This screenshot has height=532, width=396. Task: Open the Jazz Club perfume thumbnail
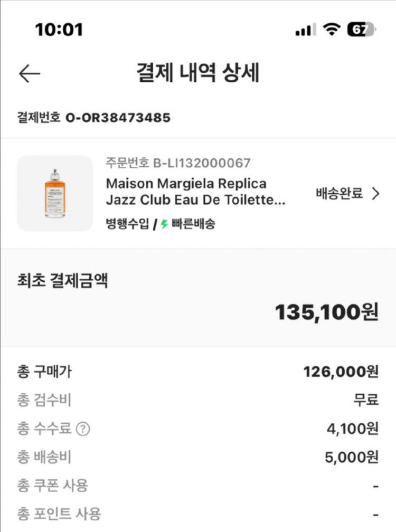pyautogui.click(x=55, y=193)
